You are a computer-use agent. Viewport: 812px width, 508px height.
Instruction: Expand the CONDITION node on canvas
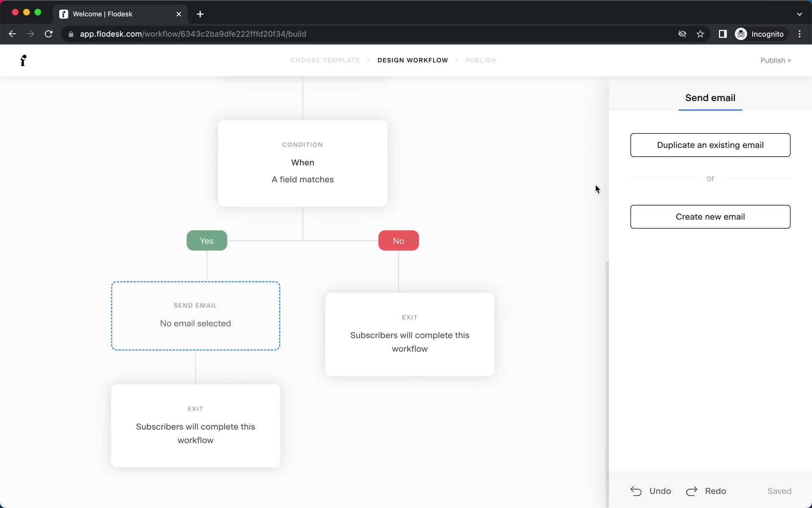pyautogui.click(x=302, y=163)
